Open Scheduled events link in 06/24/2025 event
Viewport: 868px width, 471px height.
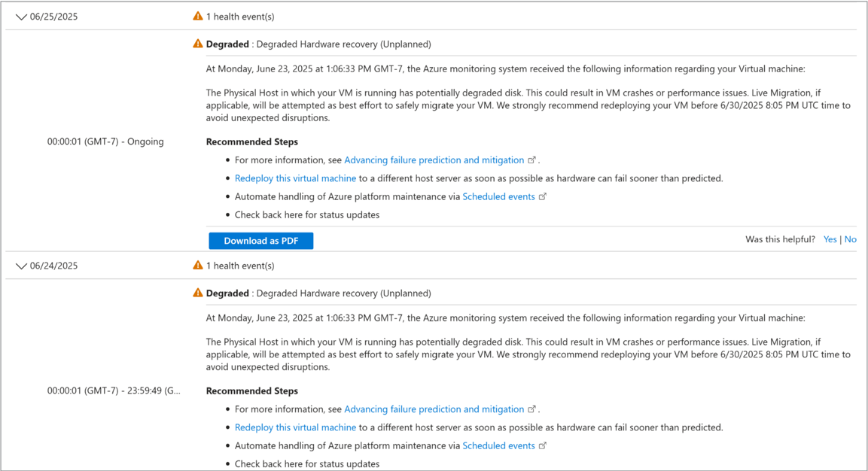pos(498,445)
